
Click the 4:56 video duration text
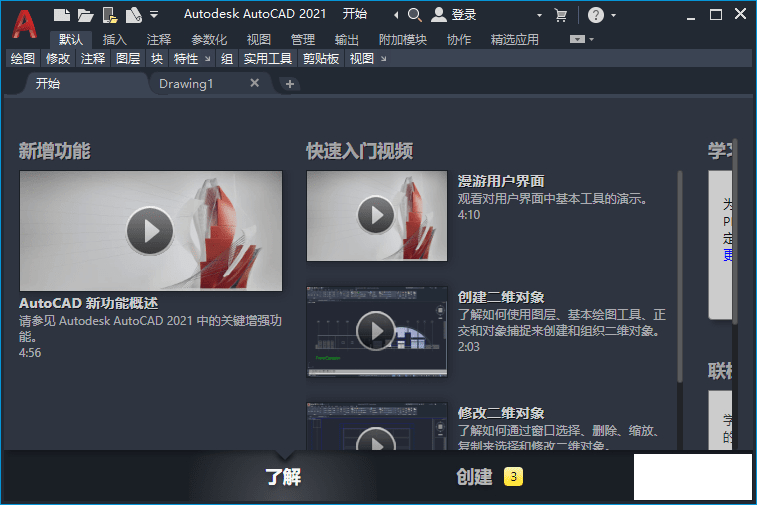coord(30,353)
